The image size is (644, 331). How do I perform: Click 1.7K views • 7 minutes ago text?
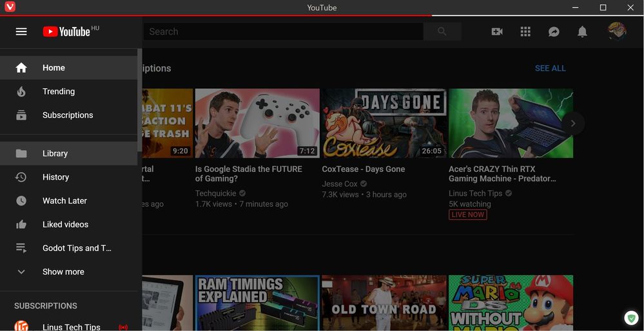(x=242, y=204)
